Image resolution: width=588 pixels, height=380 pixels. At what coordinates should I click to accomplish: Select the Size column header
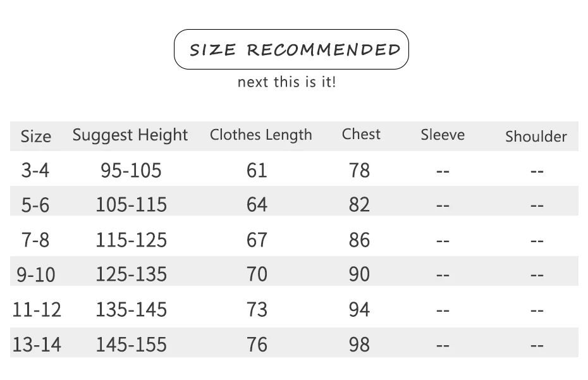[x=35, y=136]
